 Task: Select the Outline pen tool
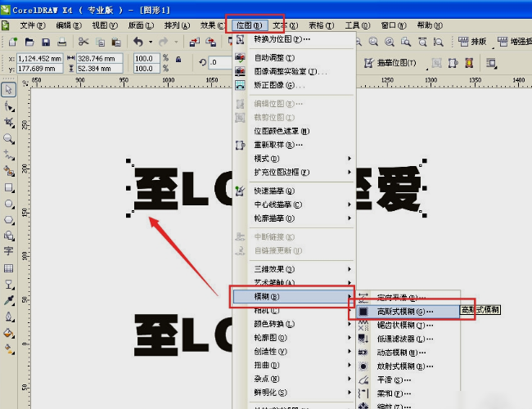9,317
